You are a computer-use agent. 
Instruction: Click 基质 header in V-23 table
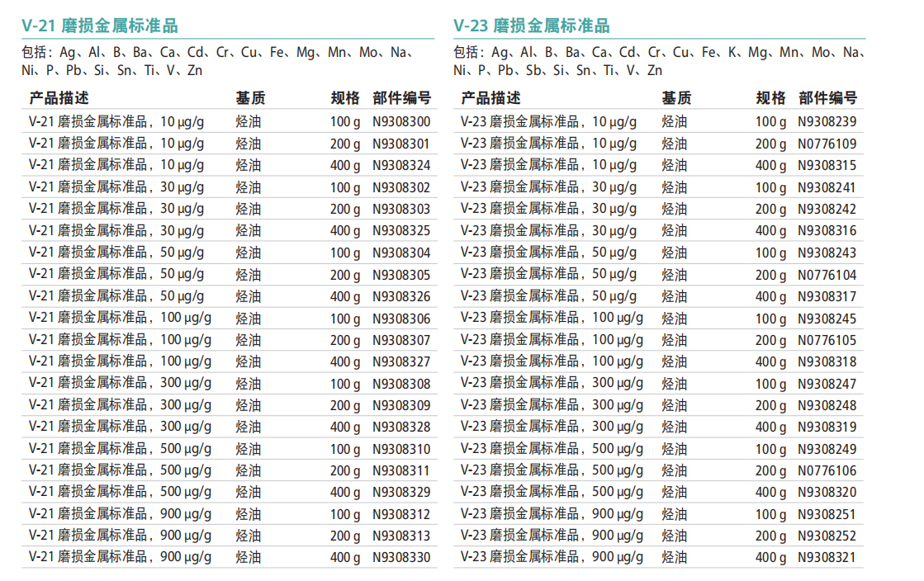(676, 98)
